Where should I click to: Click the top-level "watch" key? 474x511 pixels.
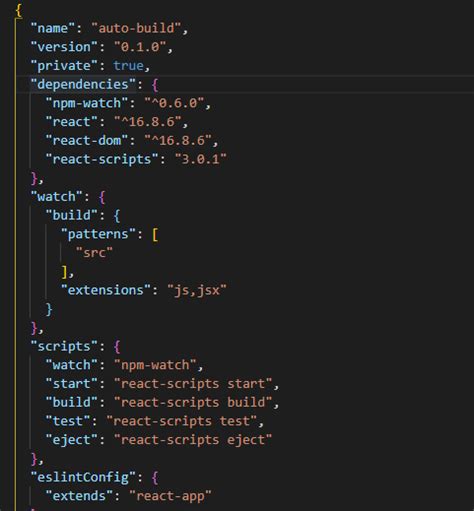coord(56,197)
